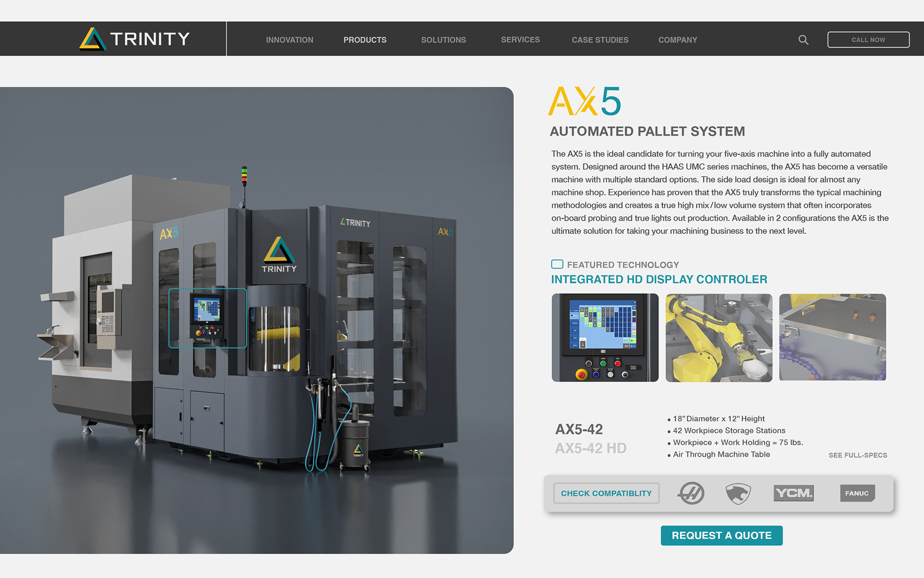
Task: Select the HD display controller thumbnail
Action: pyautogui.click(x=605, y=338)
